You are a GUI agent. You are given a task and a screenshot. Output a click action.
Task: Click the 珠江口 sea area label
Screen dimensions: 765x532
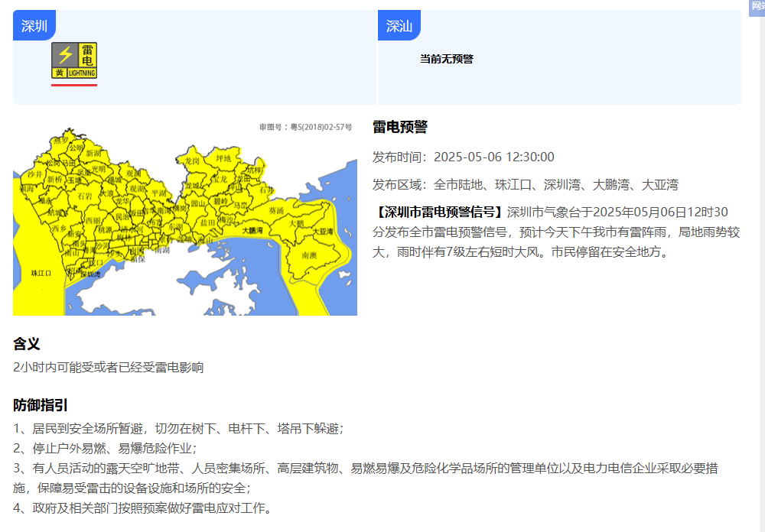pyautogui.click(x=41, y=273)
